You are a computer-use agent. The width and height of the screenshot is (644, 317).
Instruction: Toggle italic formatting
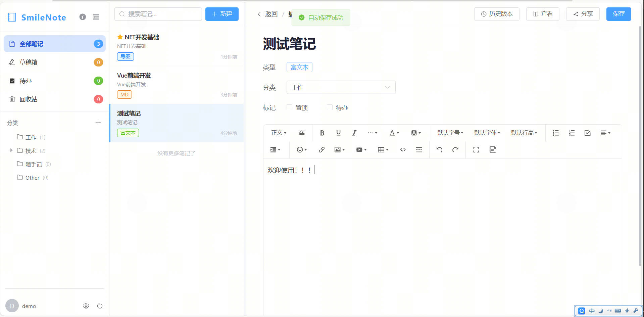pos(354,133)
